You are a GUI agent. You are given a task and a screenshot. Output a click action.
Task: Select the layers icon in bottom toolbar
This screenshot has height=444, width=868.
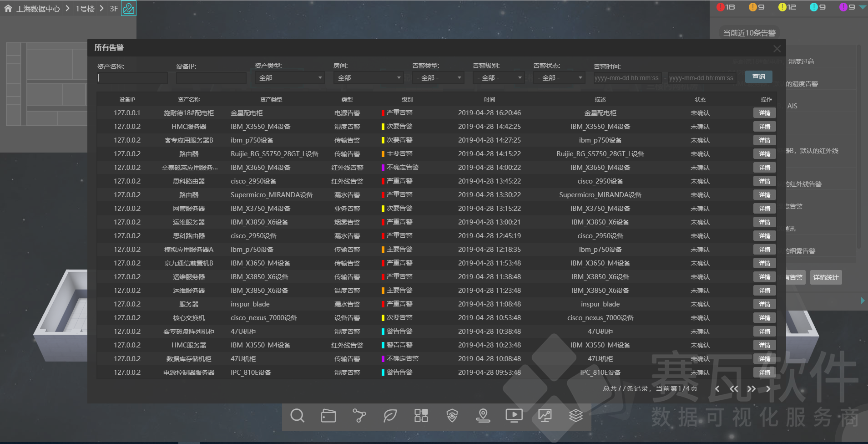[575, 416]
